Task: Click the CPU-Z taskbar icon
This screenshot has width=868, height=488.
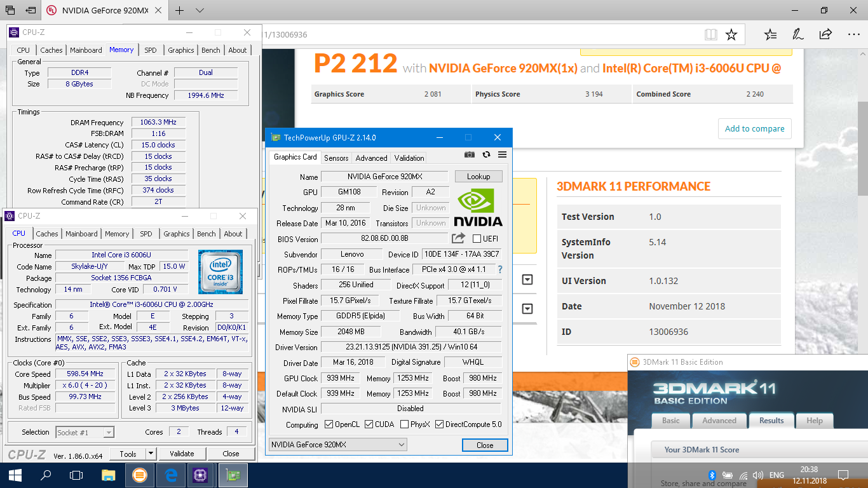Action: click(x=201, y=475)
